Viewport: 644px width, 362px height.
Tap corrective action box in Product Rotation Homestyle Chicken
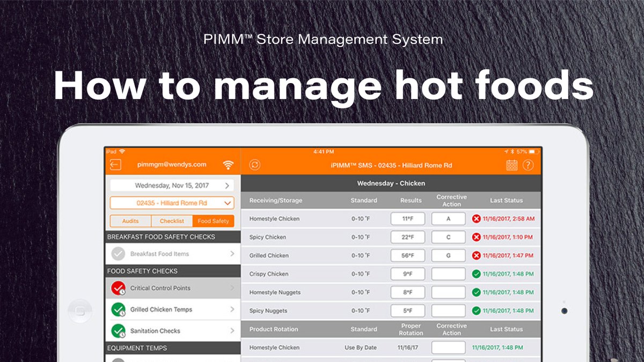click(x=449, y=348)
